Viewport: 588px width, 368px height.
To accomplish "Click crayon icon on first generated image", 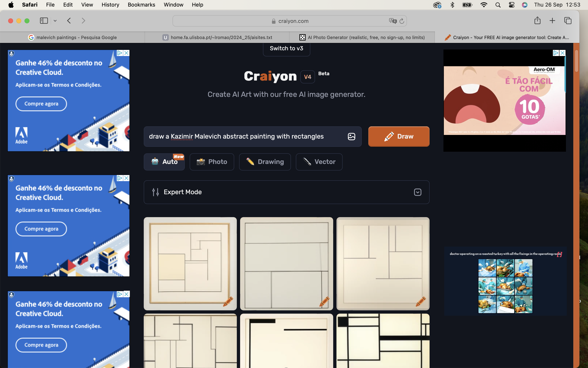I will pyautogui.click(x=228, y=302).
